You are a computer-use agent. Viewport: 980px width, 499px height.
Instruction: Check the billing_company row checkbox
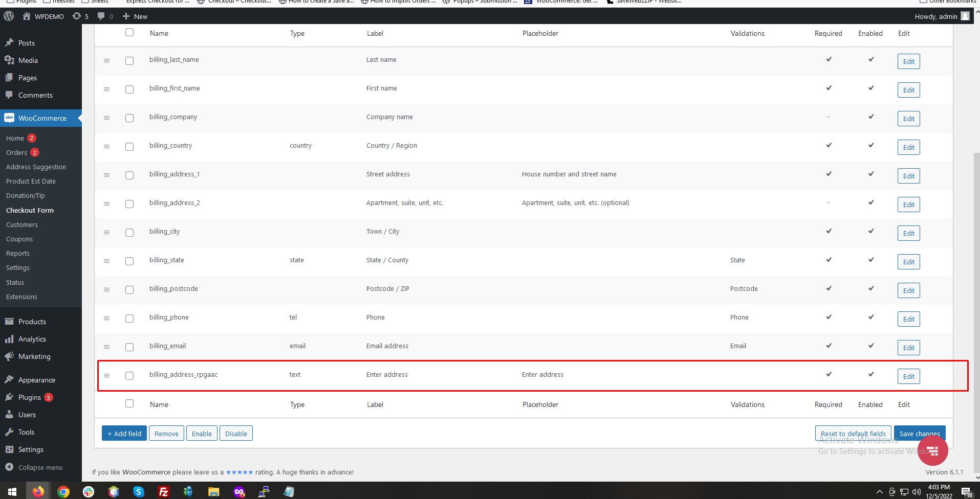coord(129,118)
